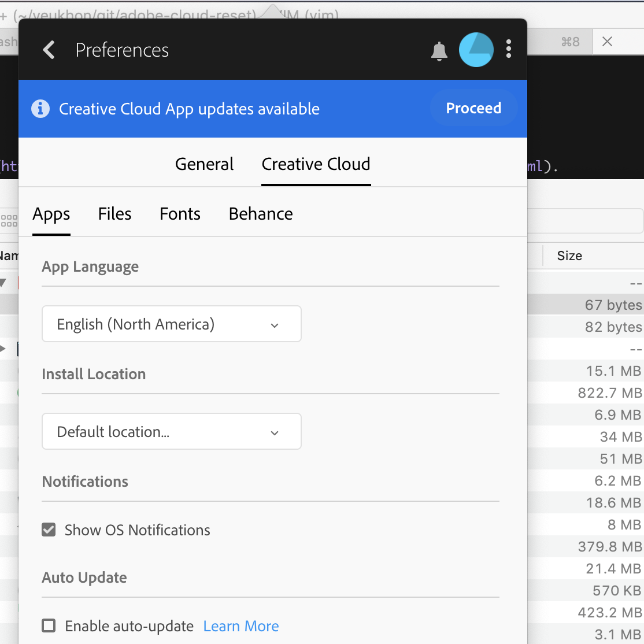Select the Creative Cloud tab
The image size is (644, 644).
tap(316, 164)
